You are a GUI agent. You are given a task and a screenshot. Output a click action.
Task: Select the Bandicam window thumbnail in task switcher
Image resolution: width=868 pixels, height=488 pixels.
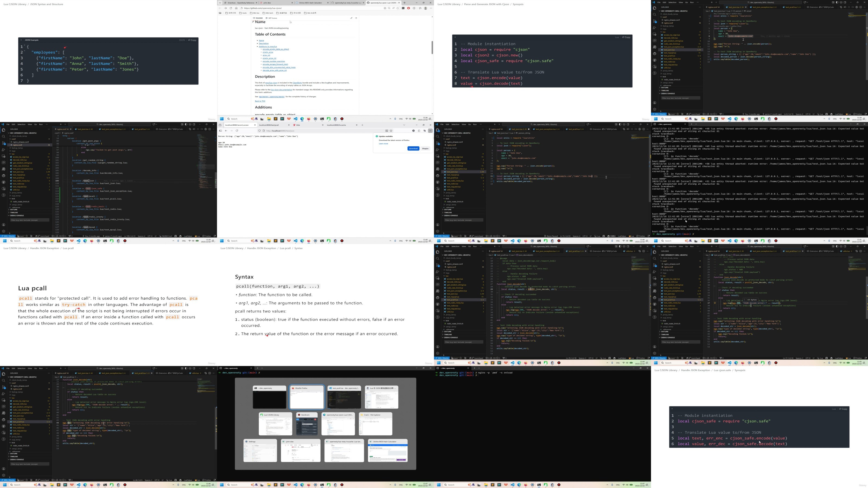(x=307, y=424)
